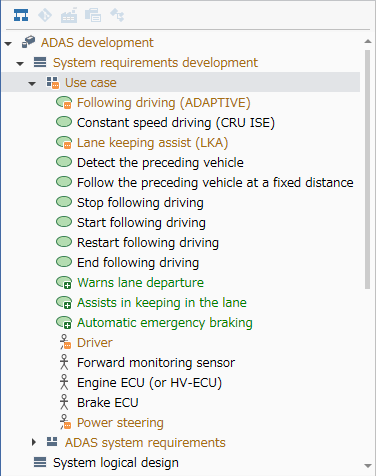Select Engine ECU (or HV-ECU) label
The height and width of the screenshot is (476, 376).
click(149, 383)
